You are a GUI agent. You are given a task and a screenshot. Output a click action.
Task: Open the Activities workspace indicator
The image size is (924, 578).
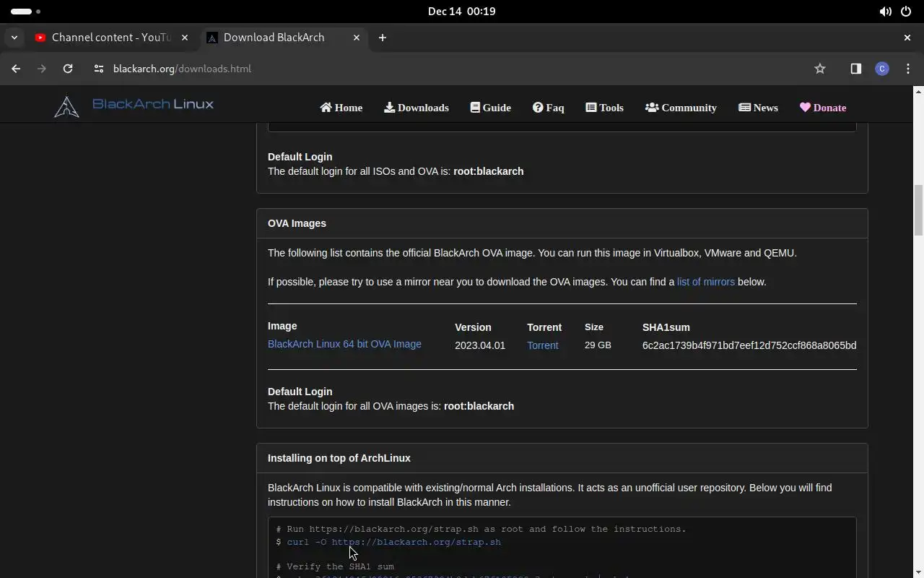click(26, 12)
